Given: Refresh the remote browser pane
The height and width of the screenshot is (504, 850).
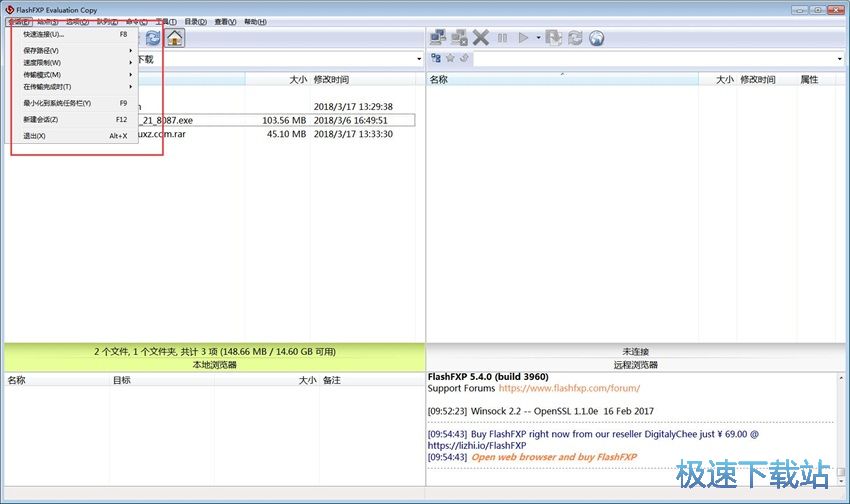Looking at the screenshot, I should [575, 37].
